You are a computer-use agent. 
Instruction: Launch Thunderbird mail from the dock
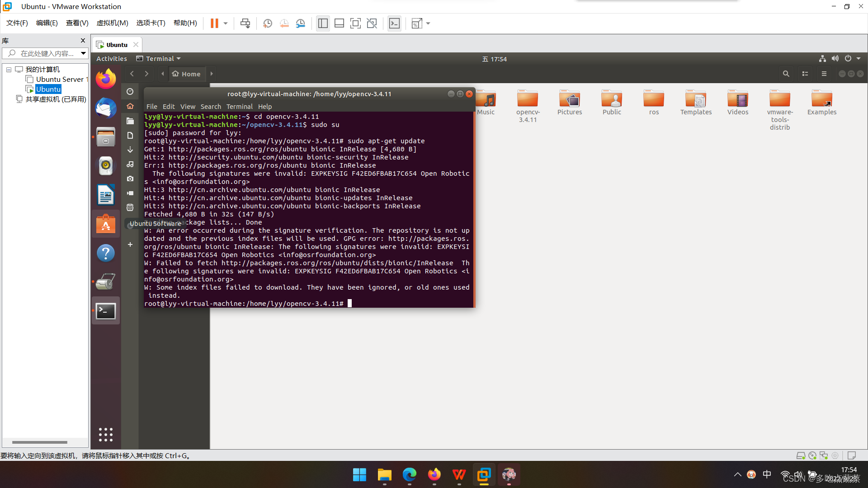(106, 108)
